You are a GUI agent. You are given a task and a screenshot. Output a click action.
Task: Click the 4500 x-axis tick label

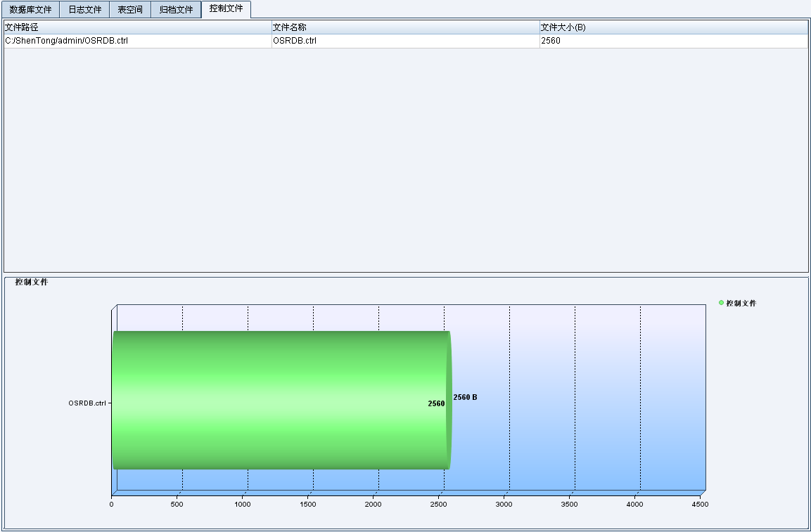(700, 504)
